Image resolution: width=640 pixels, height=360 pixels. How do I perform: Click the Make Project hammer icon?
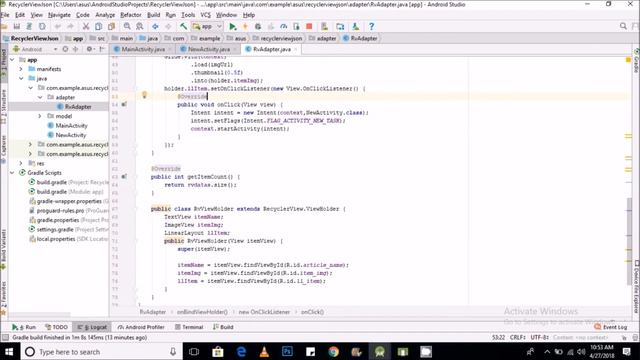(x=183, y=26)
